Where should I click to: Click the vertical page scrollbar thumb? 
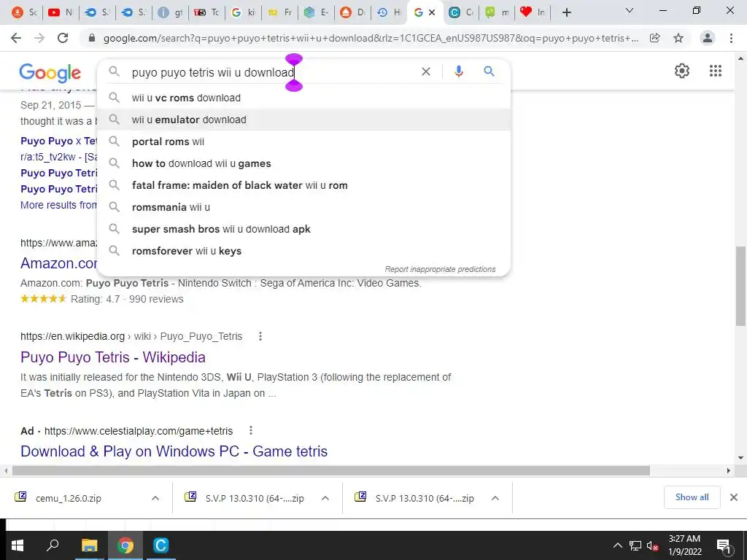pyautogui.click(x=740, y=286)
